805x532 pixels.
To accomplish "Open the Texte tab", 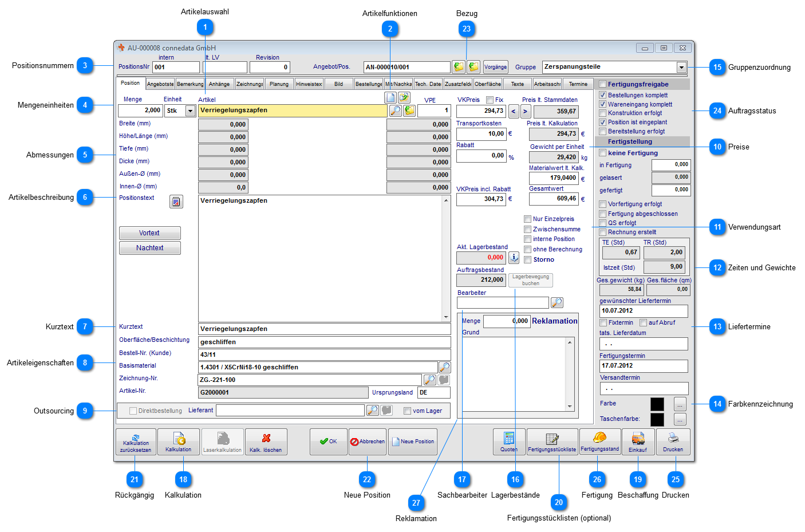I will (518, 84).
